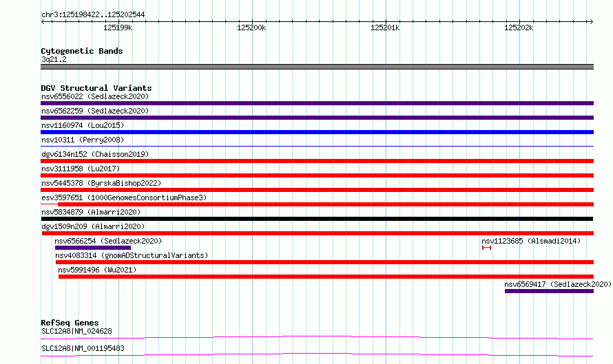Click the DGV Structural Variants track title

pyautogui.click(x=96, y=88)
